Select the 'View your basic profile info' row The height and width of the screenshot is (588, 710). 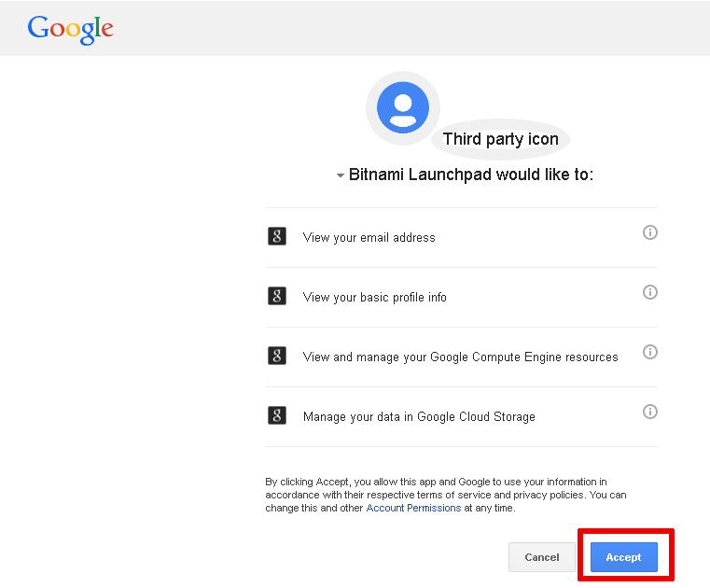click(x=462, y=297)
